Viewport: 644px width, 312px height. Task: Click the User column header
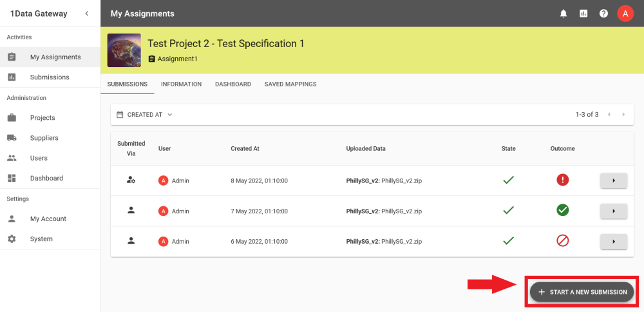pos(165,149)
